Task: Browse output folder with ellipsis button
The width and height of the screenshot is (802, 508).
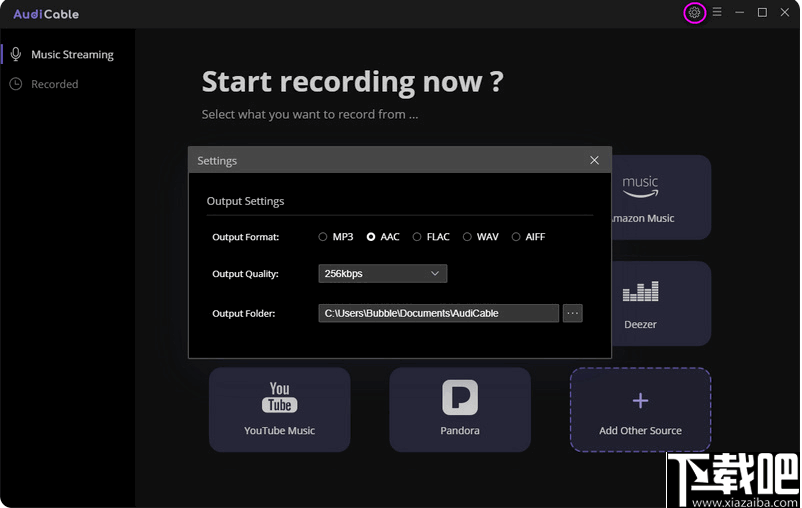Action: click(572, 313)
